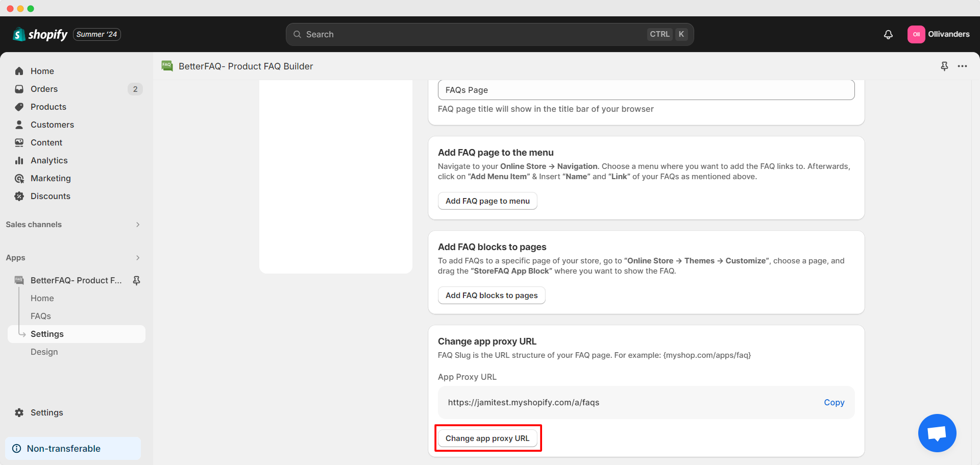Click the Non-transferable banner
This screenshot has height=465, width=980.
coord(73,449)
